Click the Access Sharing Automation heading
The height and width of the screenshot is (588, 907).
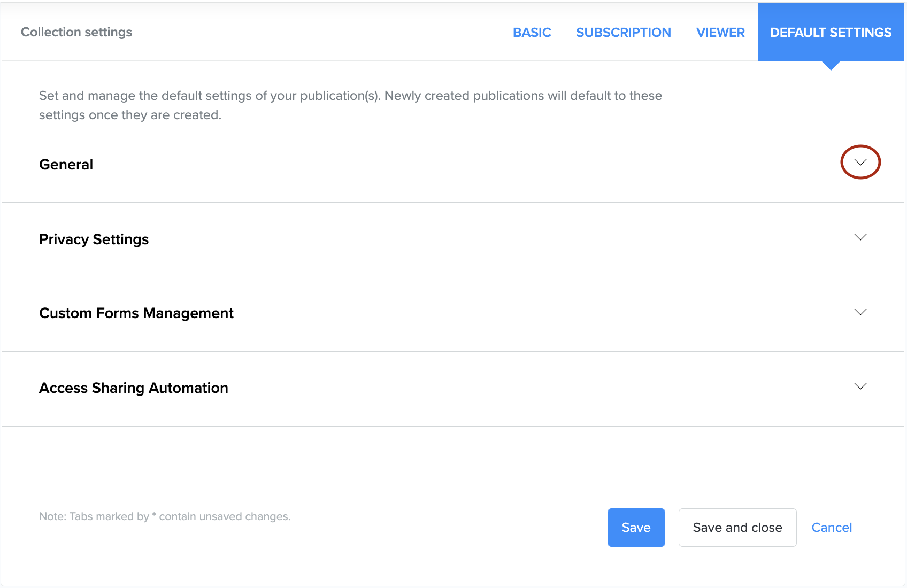134,388
